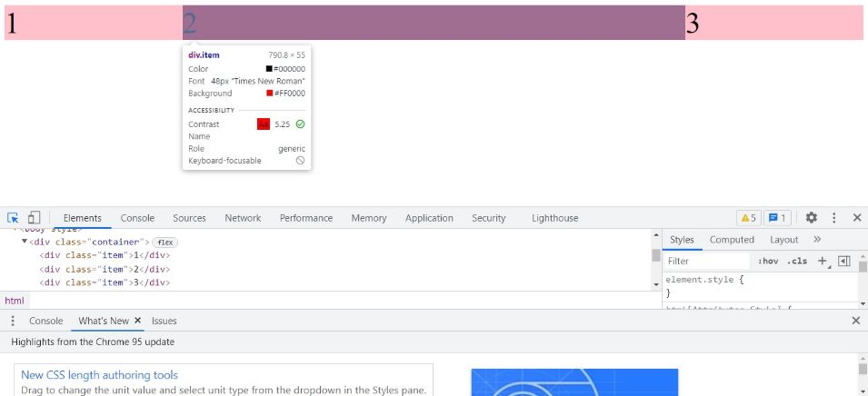This screenshot has height=396, width=868.
Task: Select the What's New drawer tab
Action: [104, 321]
